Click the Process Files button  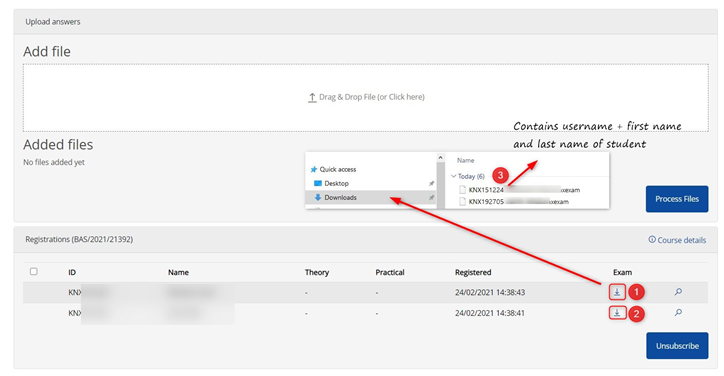(677, 199)
